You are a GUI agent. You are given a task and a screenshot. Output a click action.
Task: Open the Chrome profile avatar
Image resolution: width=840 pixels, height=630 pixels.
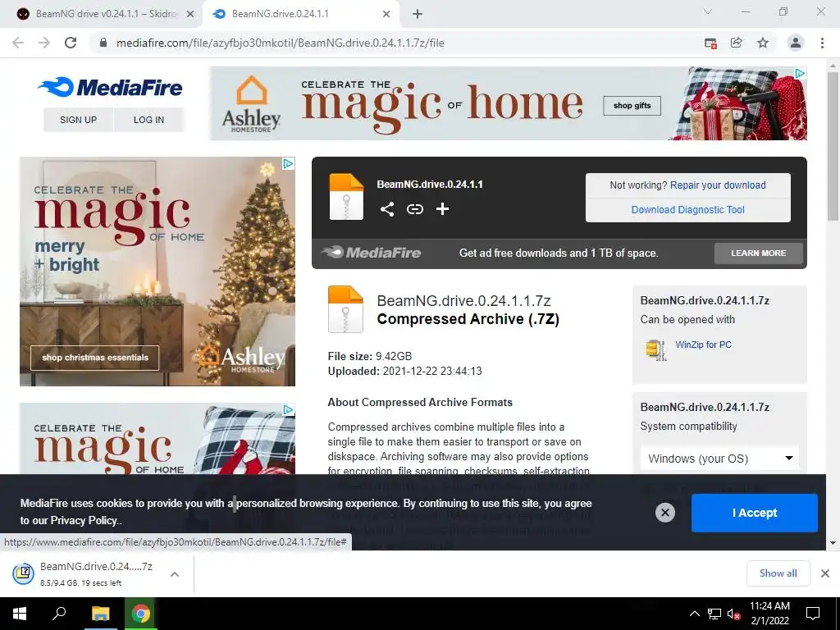coord(796,43)
